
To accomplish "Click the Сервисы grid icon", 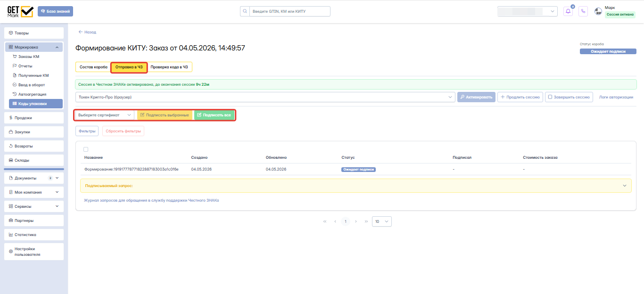I will click(11, 206).
